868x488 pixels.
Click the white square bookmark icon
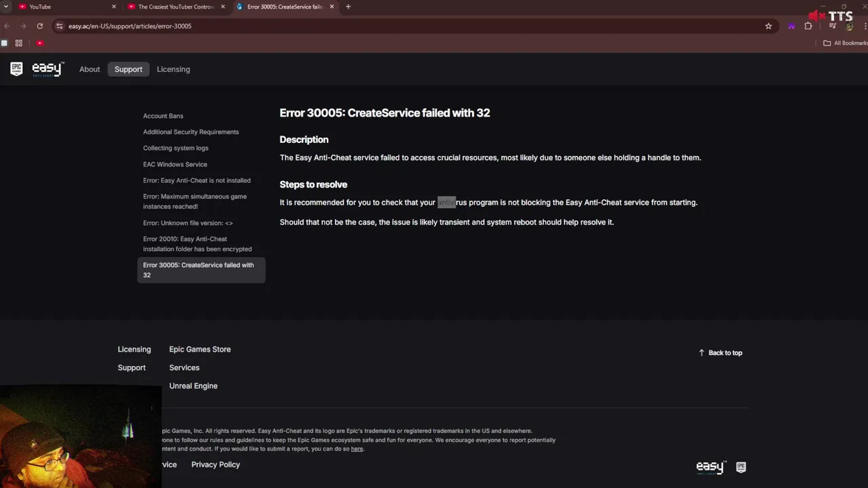[x=4, y=43]
